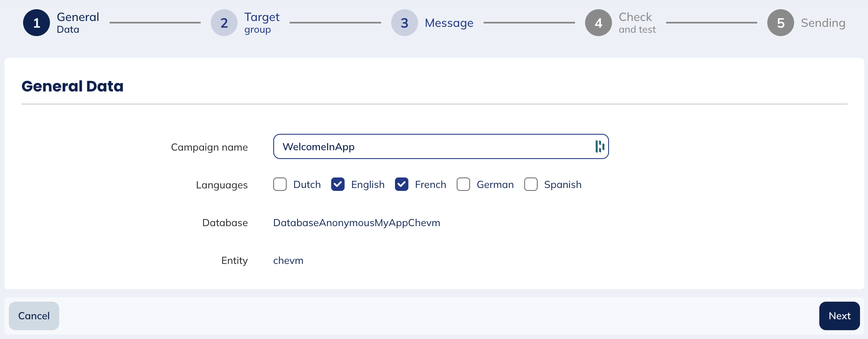Select the "Sending" step label
Viewport: 868px width, 339px height.
tap(823, 23)
